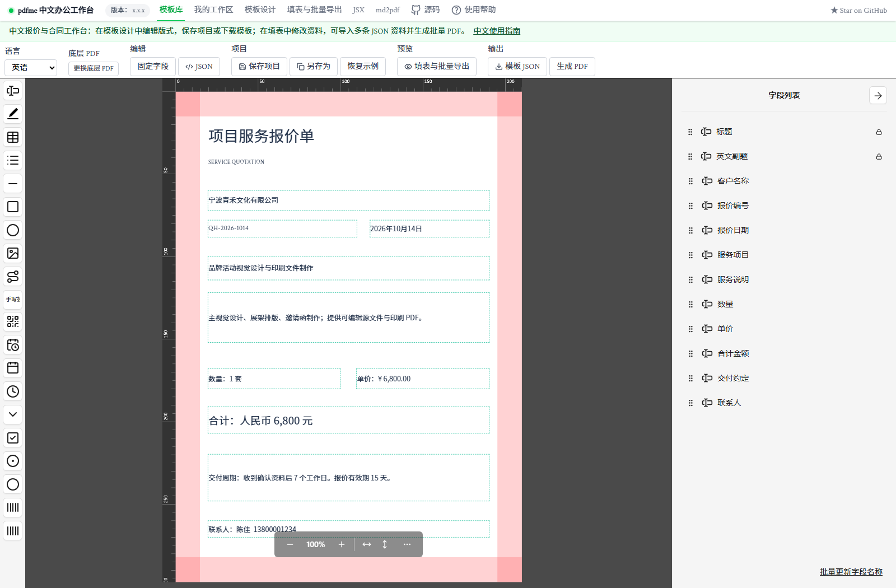Click the 批量更新字段名称 link
Screen dimensions: 896x588
point(851,572)
